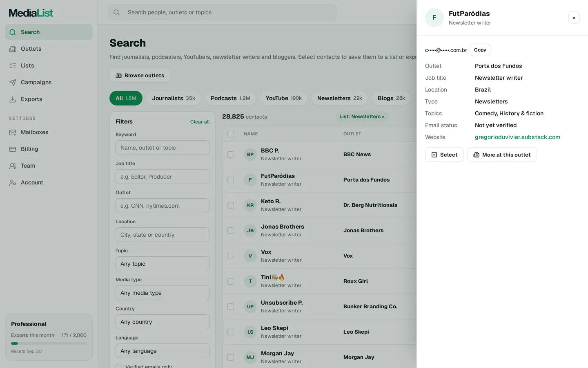The height and width of the screenshot is (368, 588).
Task: Click the Mailboxes envelope icon
Action: click(x=13, y=132)
